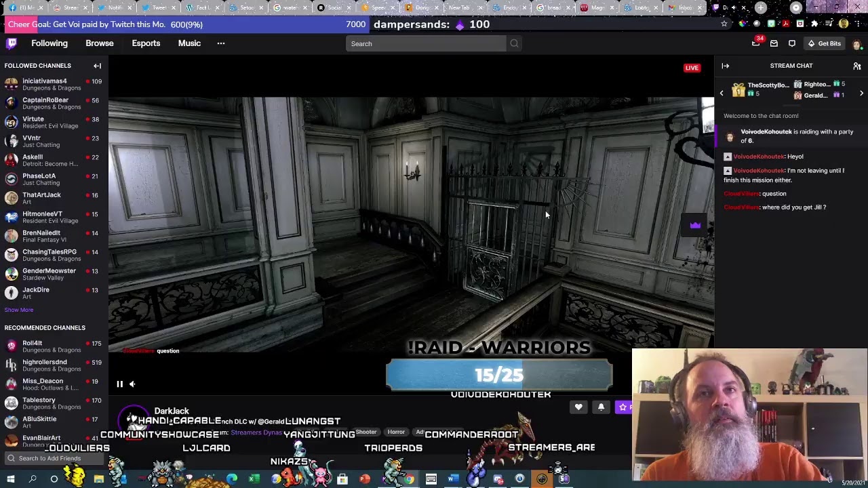Launch Excel from the taskbar
This screenshot has width=868, height=488.
[254, 479]
